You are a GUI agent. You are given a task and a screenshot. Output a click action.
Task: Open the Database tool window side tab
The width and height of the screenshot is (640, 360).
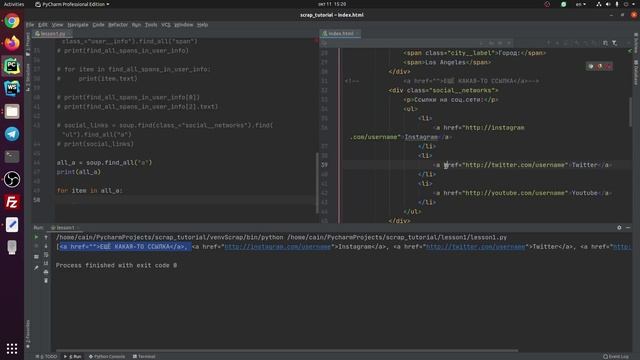636,73
